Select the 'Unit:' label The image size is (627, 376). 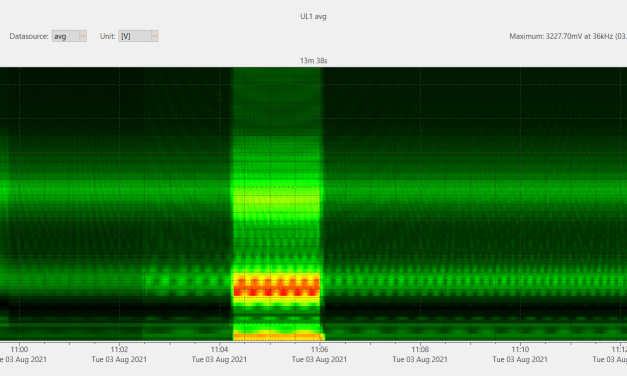point(108,36)
